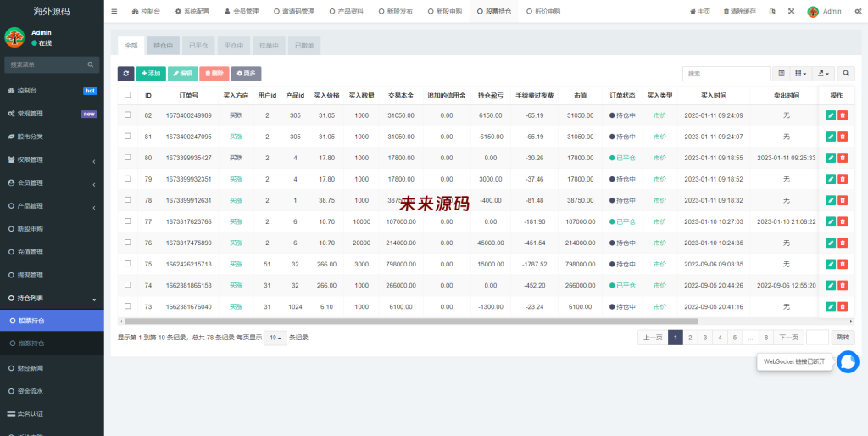Image resolution: width=868 pixels, height=436 pixels.
Task: Edit order row ID 75
Action: point(831,265)
